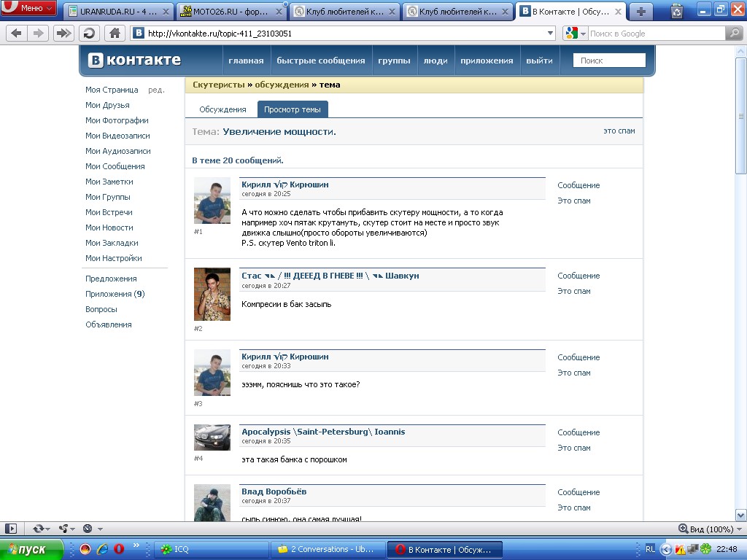Open Мои Сообщения in sidebar
This screenshot has height=560, width=747.
point(115,166)
